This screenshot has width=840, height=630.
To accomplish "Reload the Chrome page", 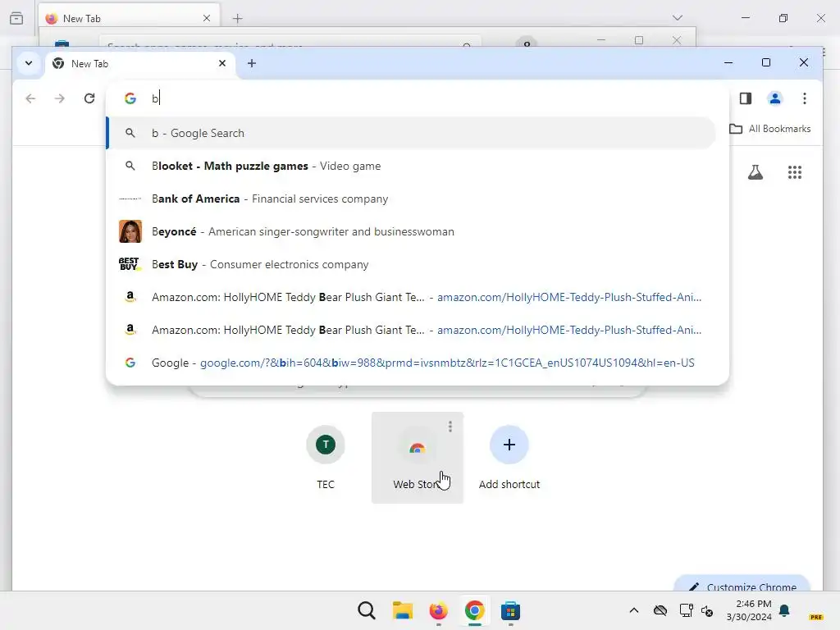I will [x=89, y=98].
